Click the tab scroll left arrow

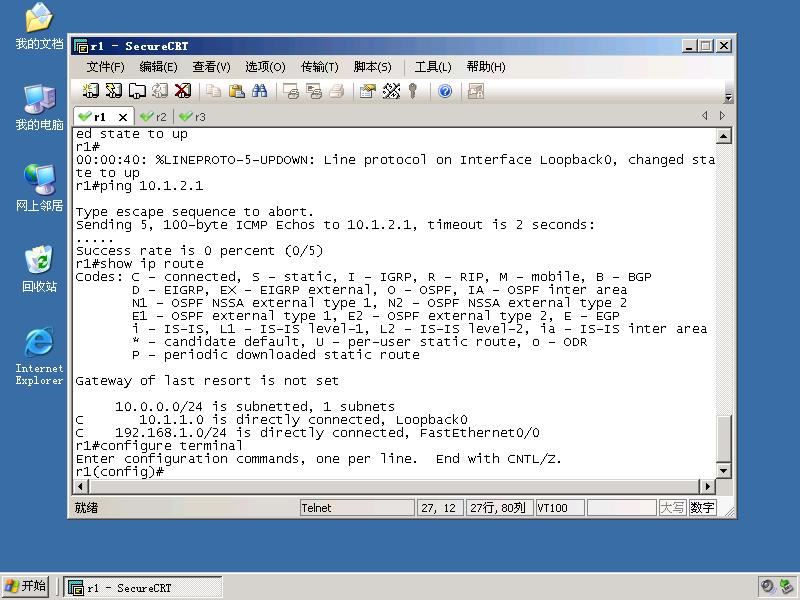pyautogui.click(x=705, y=116)
